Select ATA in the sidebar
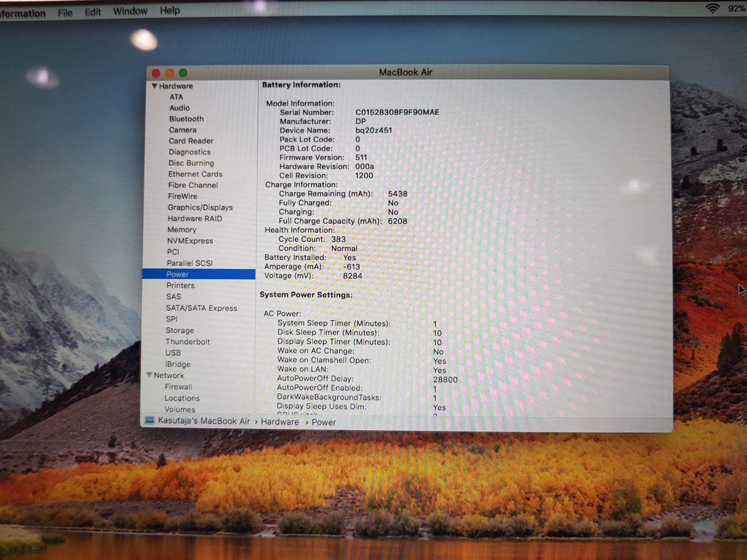The width and height of the screenshot is (747, 560). click(x=176, y=97)
